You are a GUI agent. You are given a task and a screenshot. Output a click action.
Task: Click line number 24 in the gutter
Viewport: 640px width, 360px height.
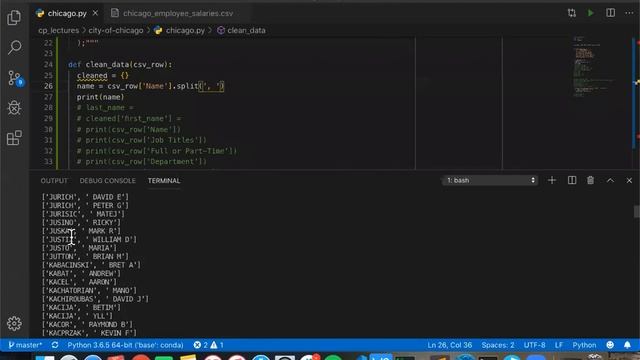(48, 64)
